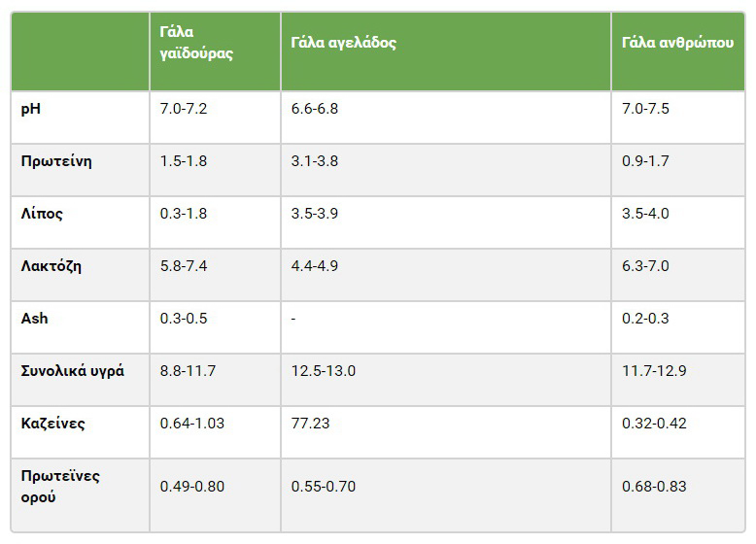Click the 5.8-7.4 lactose value
The image size is (756, 544).
tap(184, 266)
